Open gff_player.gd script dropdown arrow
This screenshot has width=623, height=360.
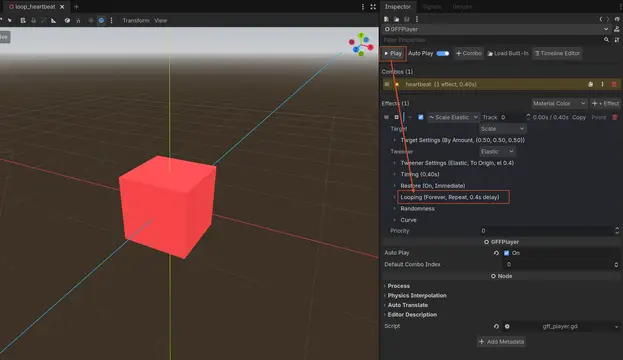616,327
